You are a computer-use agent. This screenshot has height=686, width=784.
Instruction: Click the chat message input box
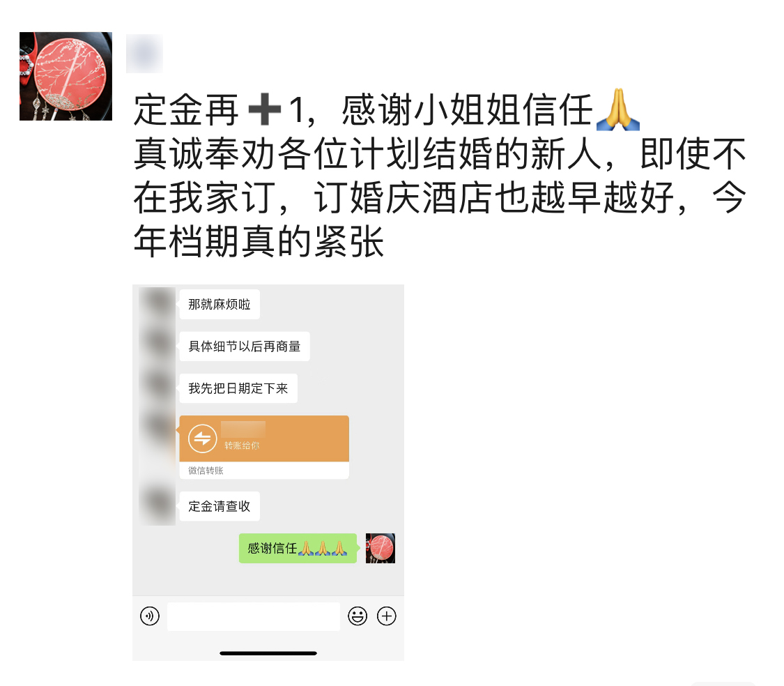pyautogui.click(x=254, y=616)
